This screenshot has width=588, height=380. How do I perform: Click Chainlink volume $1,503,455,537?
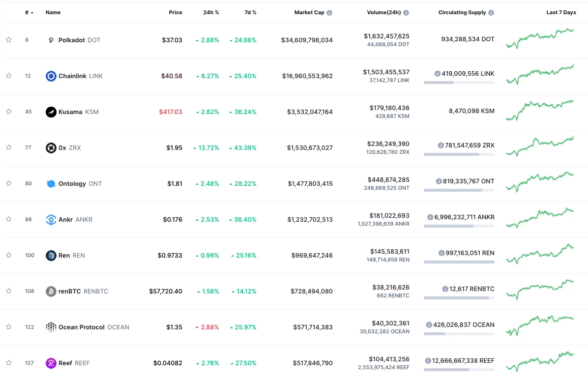tap(386, 72)
